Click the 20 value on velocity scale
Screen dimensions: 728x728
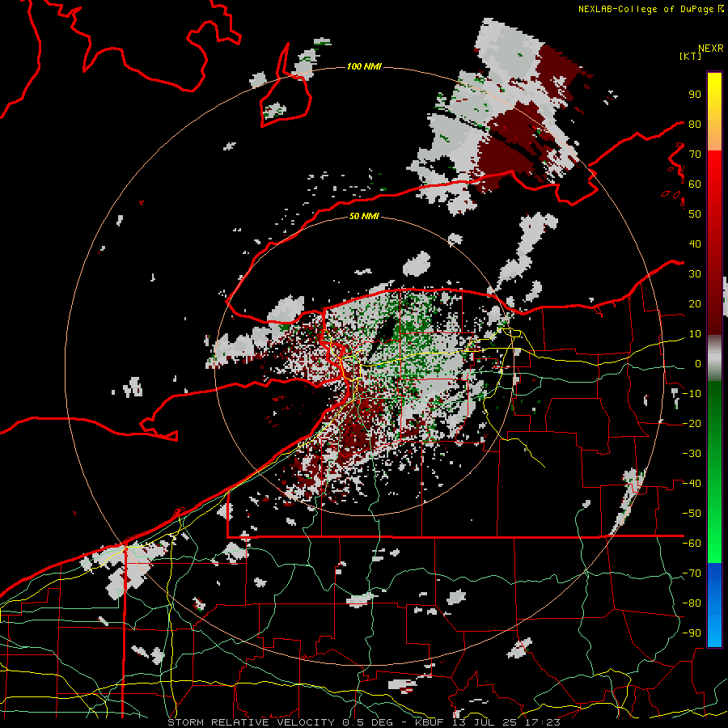[695, 303]
